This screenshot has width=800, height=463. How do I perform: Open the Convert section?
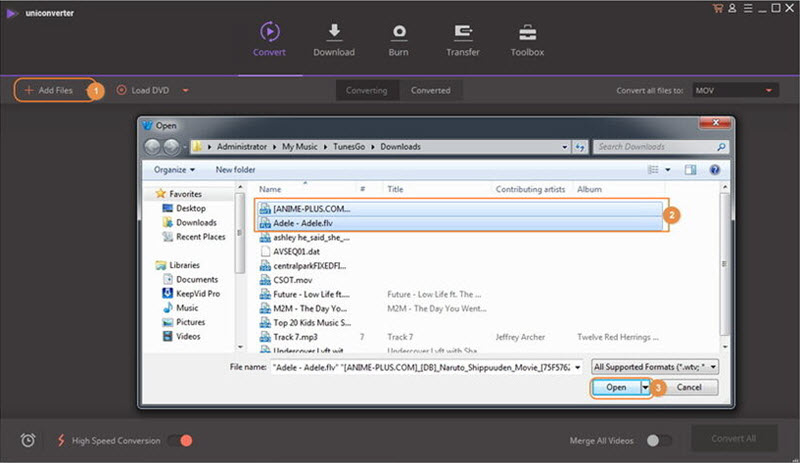[269, 39]
